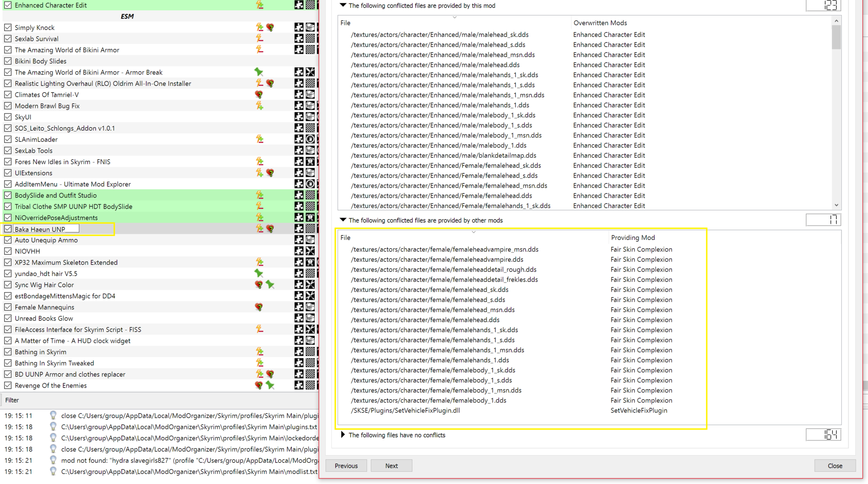Select the AddItemMenu - Ultimate Mod Explorer mod
The width and height of the screenshot is (868, 484).
(73, 184)
